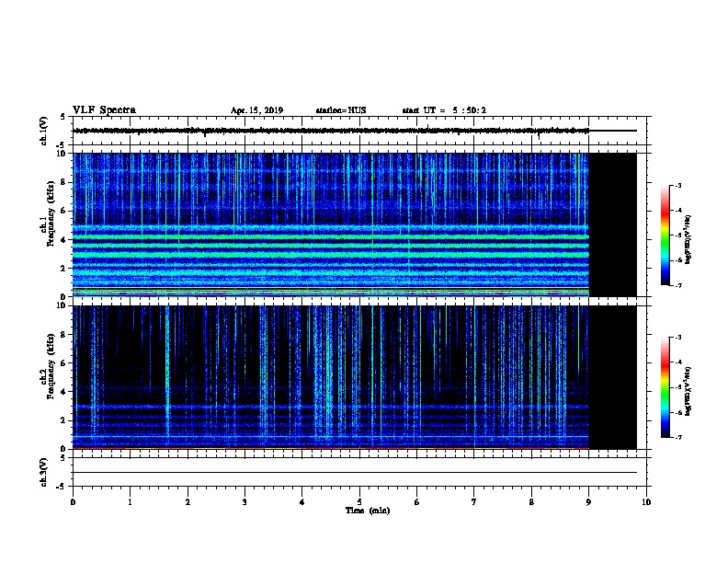The image size is (728, 563).
Task: Click the bright green 3 kHz band in ch.1
Action: [331, 255]
